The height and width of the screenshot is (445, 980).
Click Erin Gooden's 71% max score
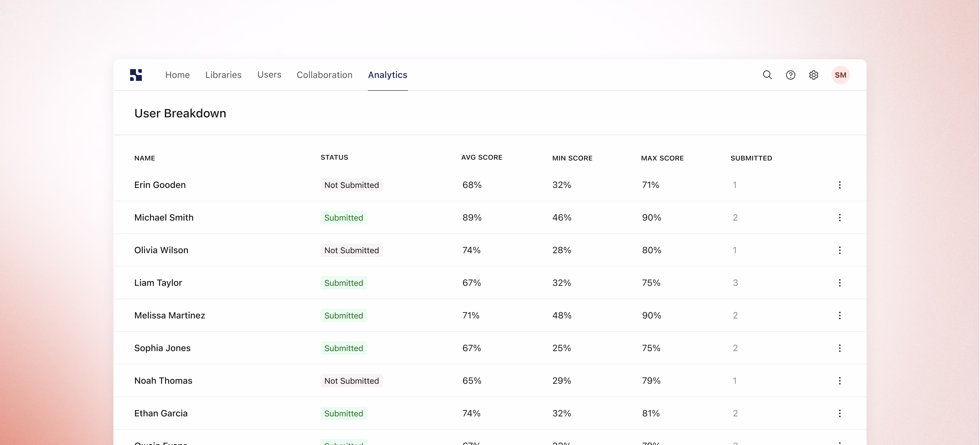651,185
